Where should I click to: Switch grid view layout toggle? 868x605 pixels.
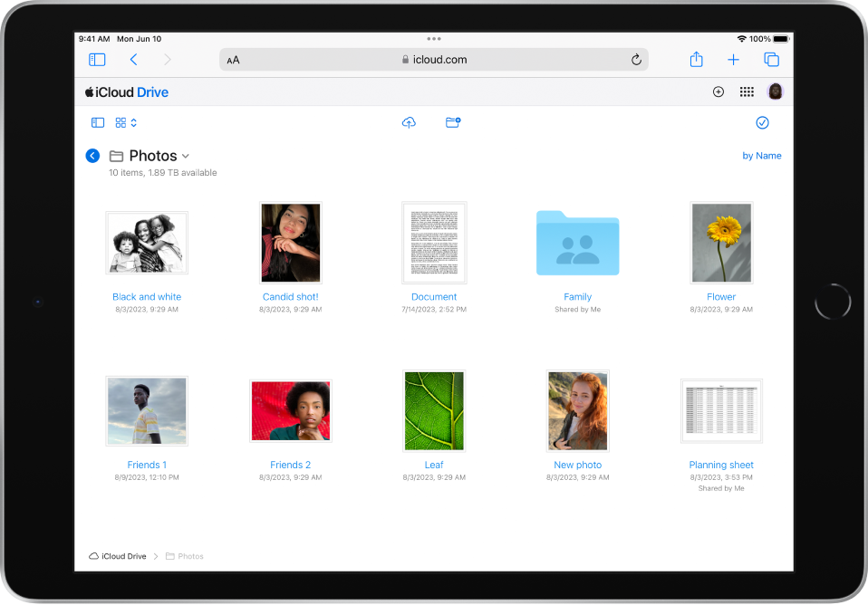coord(121,122)
